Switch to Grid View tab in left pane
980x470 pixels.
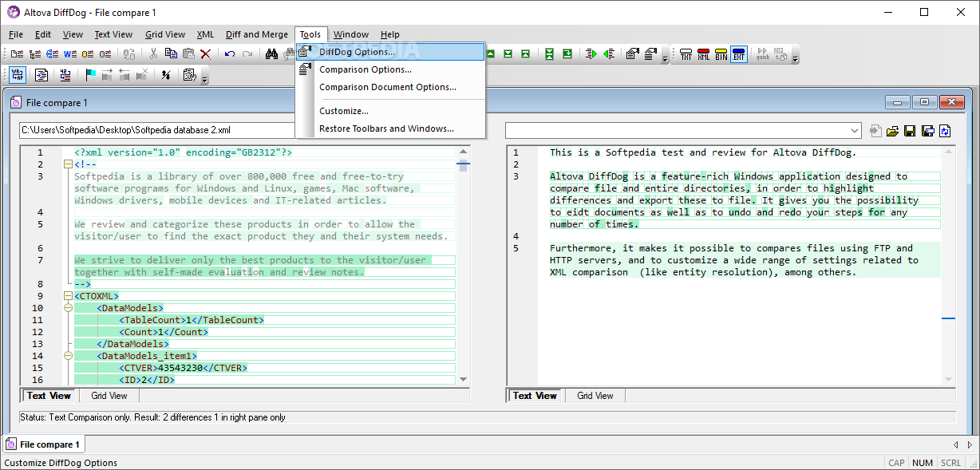pyautogui.click(x=109, y=396)
